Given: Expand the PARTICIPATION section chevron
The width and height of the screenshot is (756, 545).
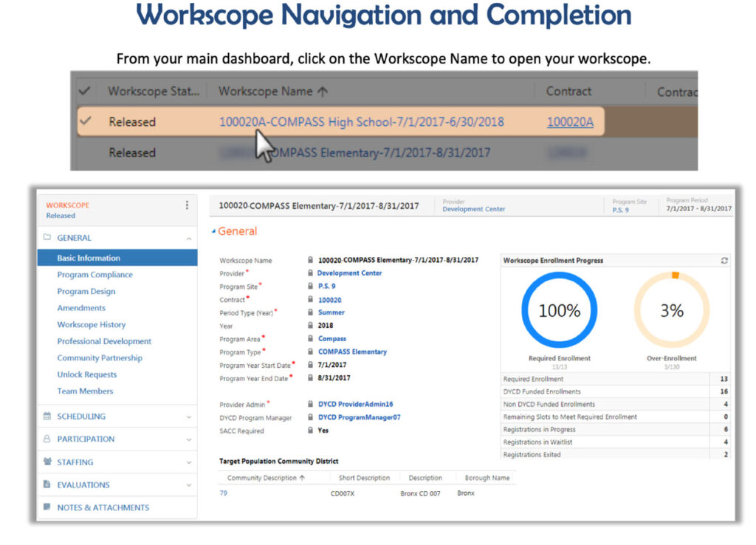Looking at the screenshot, I should pos(189,439).
